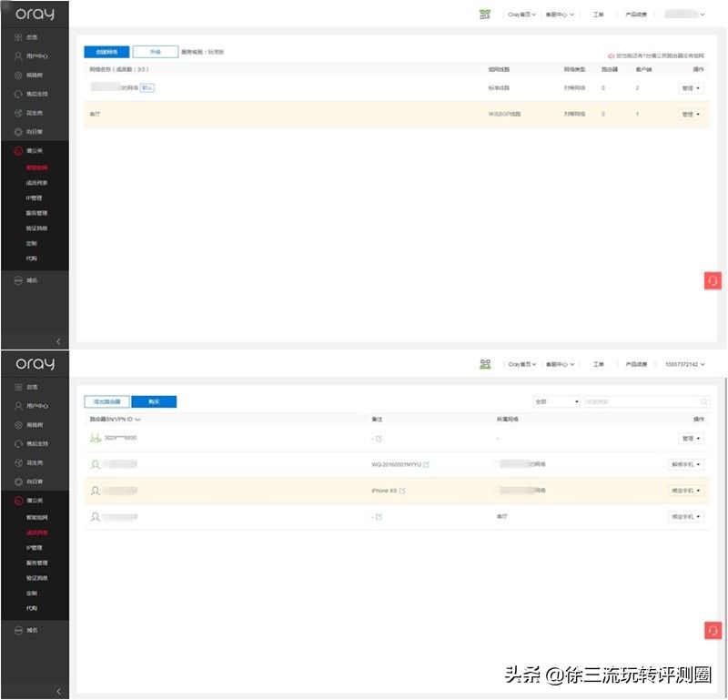The width and height of the screenshot is (728, 700).
Task: Click the green router icon beside 3029***6835
Action: pos(96,438)
